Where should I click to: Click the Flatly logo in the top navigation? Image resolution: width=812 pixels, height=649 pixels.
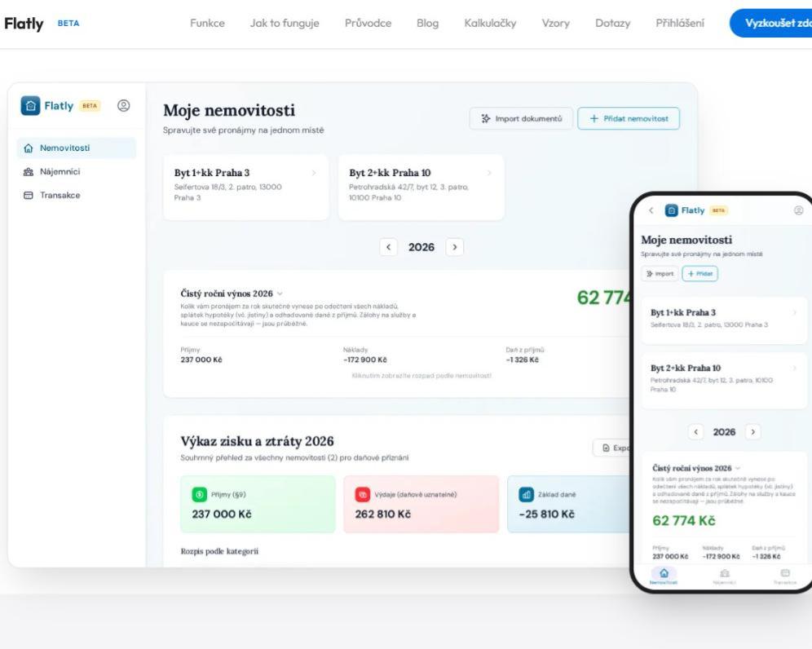coord(24,24)
